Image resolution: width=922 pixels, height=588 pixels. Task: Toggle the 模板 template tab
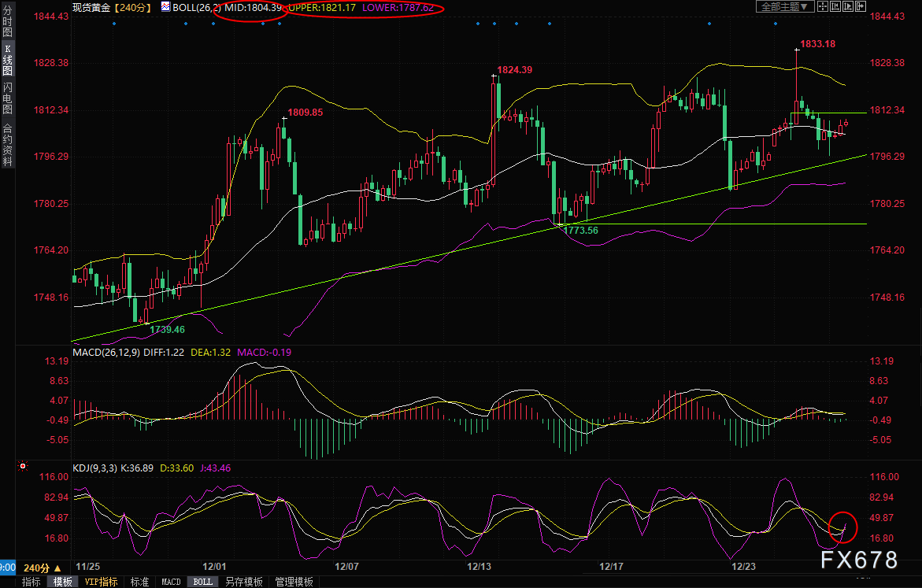tap(63, 582)
